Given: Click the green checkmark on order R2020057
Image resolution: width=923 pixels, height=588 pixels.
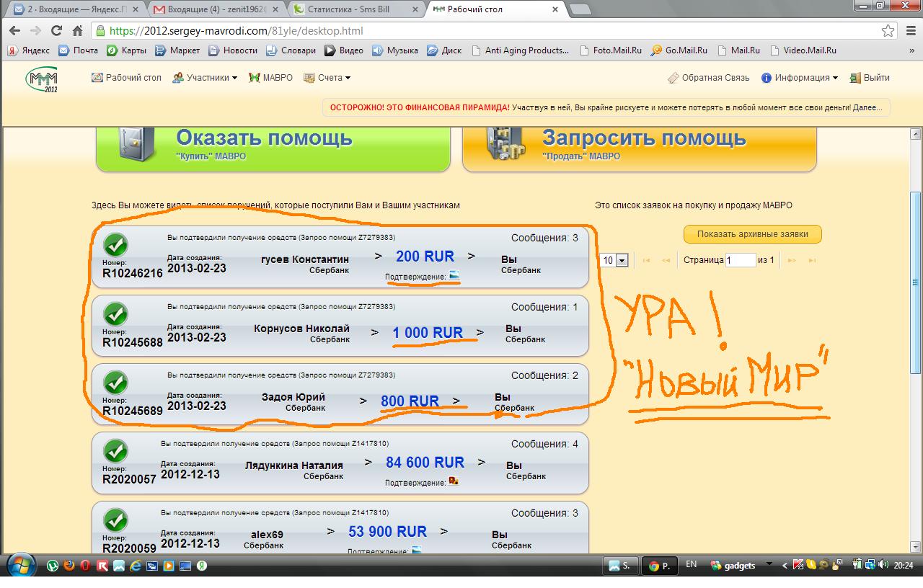Looking at the screenshot, I should 115,451.
